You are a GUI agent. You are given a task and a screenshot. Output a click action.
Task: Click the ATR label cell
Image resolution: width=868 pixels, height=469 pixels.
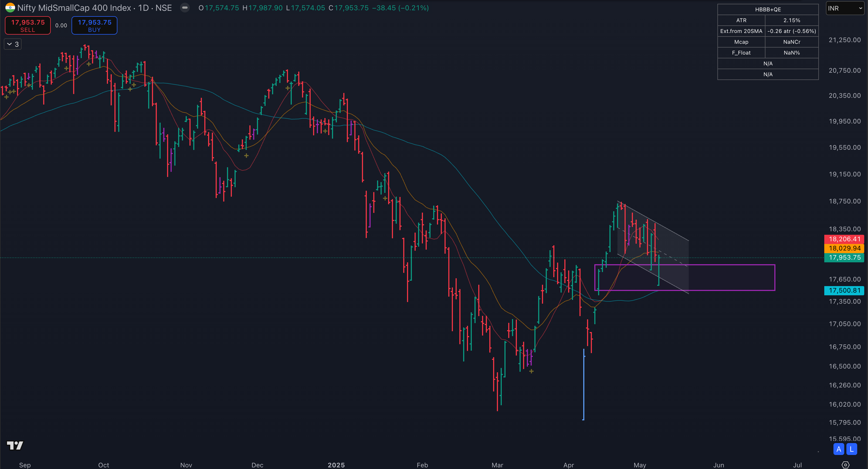(741, 20)
